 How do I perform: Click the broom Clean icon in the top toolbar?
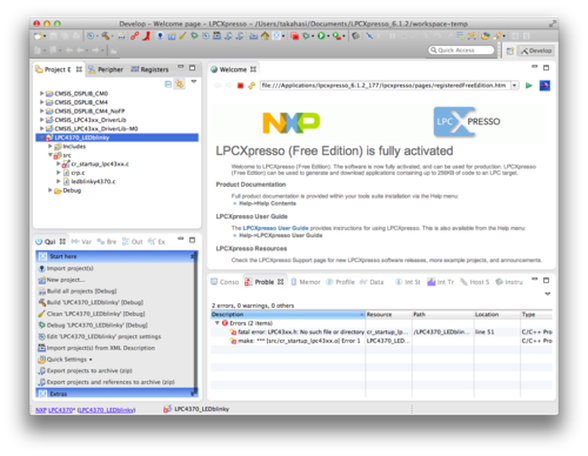pyautogui.click(x=183, y=36)
